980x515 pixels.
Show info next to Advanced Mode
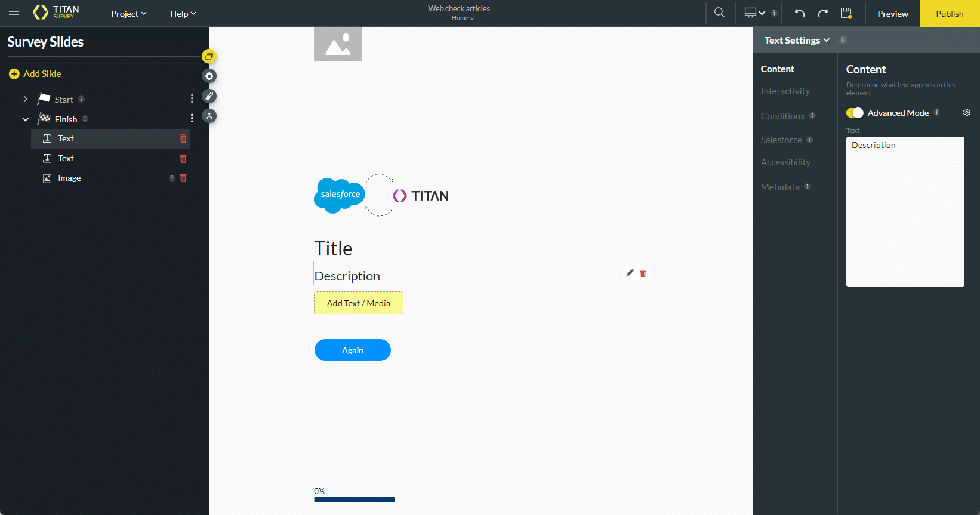[937, 112]
